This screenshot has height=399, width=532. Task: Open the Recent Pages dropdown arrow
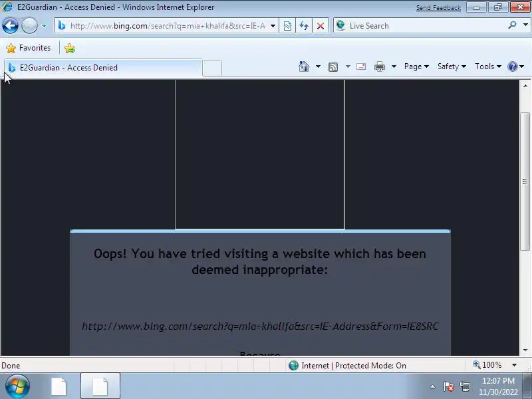click(44, 26)
